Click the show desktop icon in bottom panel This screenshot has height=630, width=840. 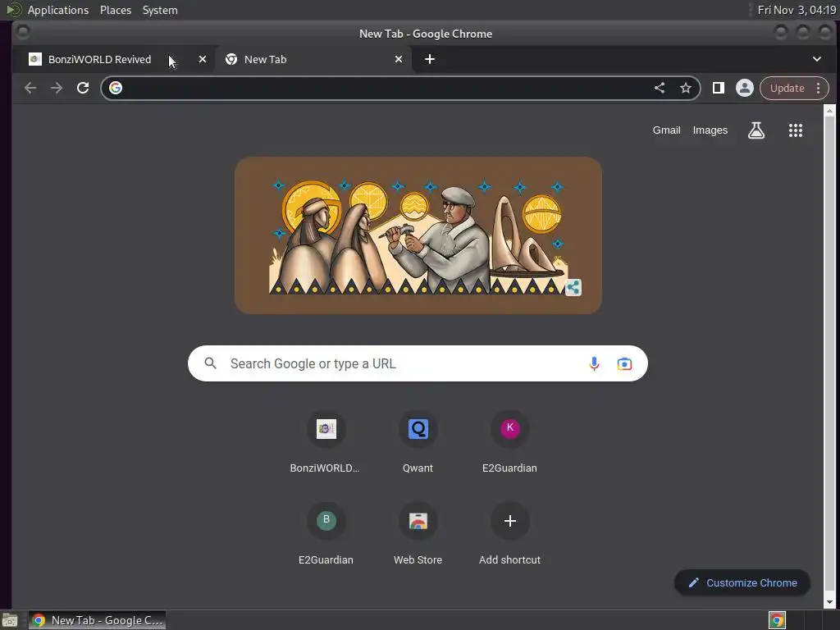[10, 620]
